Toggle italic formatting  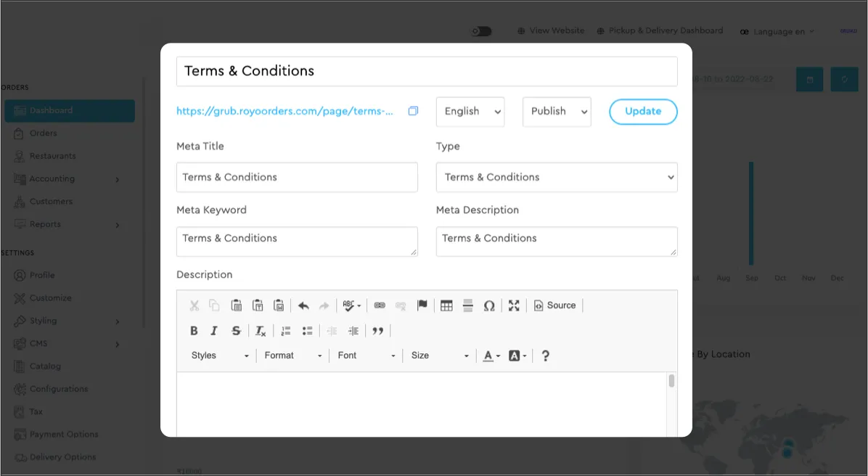pos(214,331)
